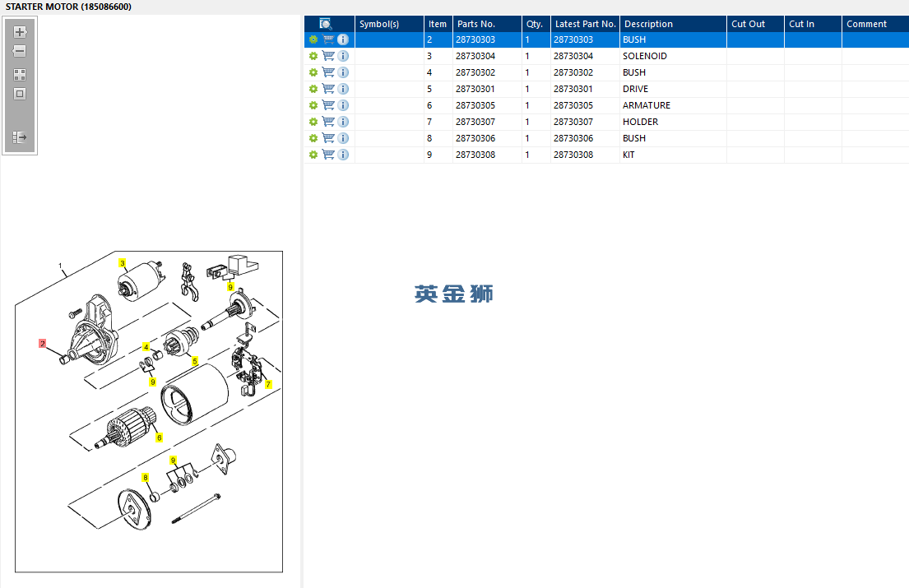
Task: Open gear icon for DRIVE row
Action: (313, 89)
